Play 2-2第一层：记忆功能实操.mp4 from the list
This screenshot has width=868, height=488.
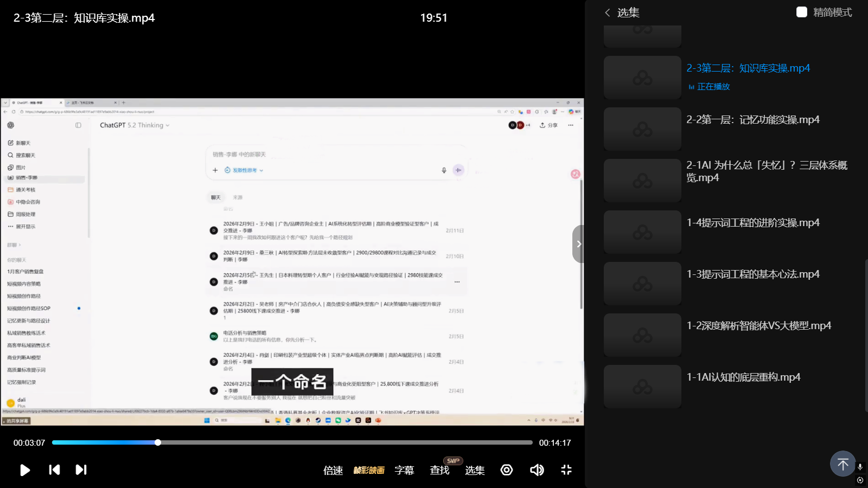click(x=752, y=120)
